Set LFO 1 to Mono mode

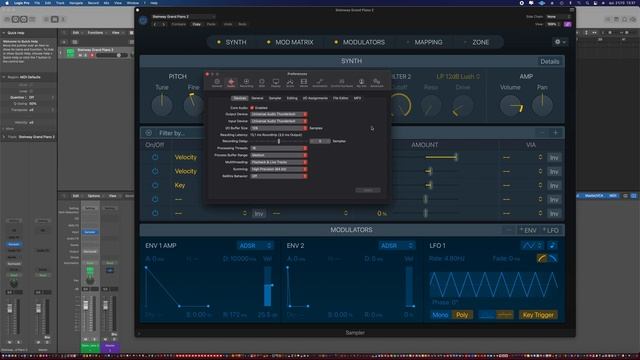coord(440,315)
